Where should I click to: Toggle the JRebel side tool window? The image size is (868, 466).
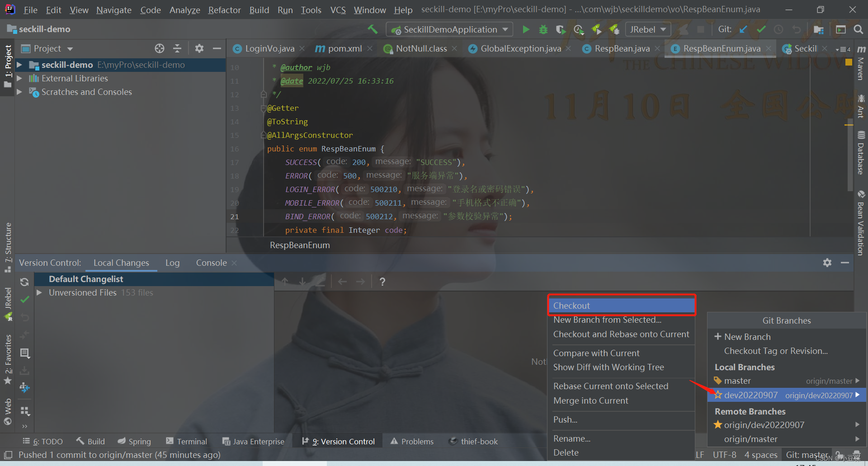(x=8, y=304)
